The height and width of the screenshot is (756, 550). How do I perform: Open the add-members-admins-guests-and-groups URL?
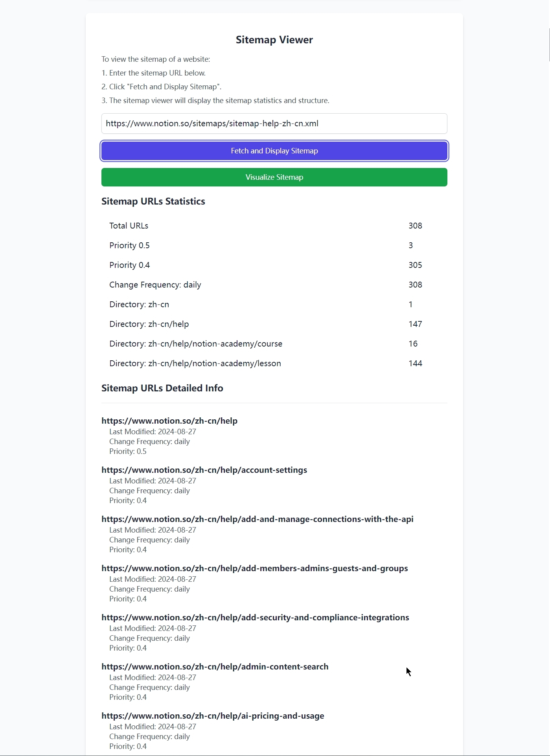pyautogui.click(x=254, y=568)
